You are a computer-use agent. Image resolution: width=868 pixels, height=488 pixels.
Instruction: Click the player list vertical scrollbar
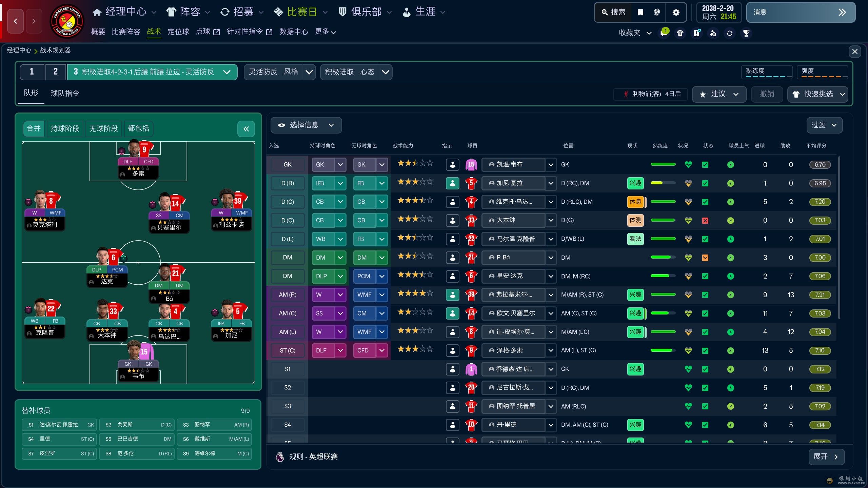coord(839,238)
